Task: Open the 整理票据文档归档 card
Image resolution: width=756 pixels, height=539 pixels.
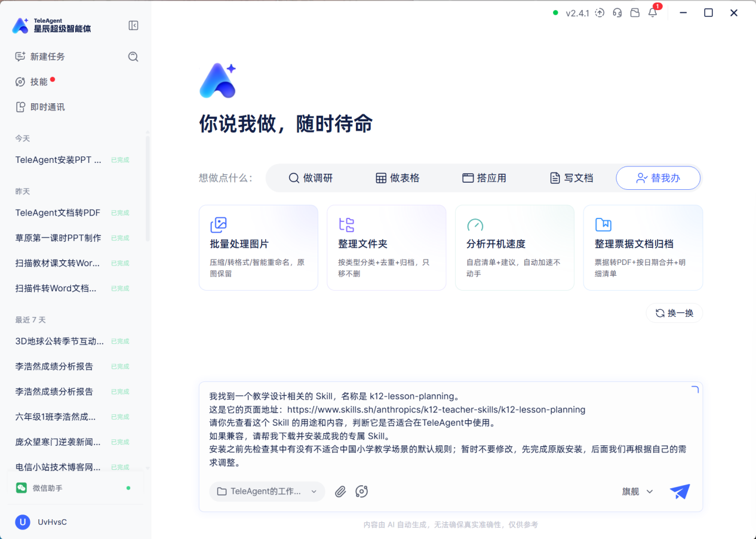Action: [x=643, y=248]
